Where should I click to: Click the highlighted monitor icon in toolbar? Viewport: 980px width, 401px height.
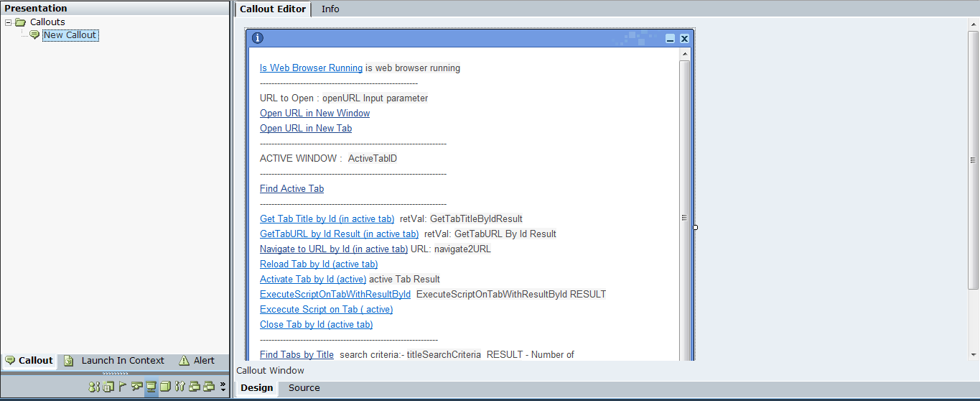point(151,387)
